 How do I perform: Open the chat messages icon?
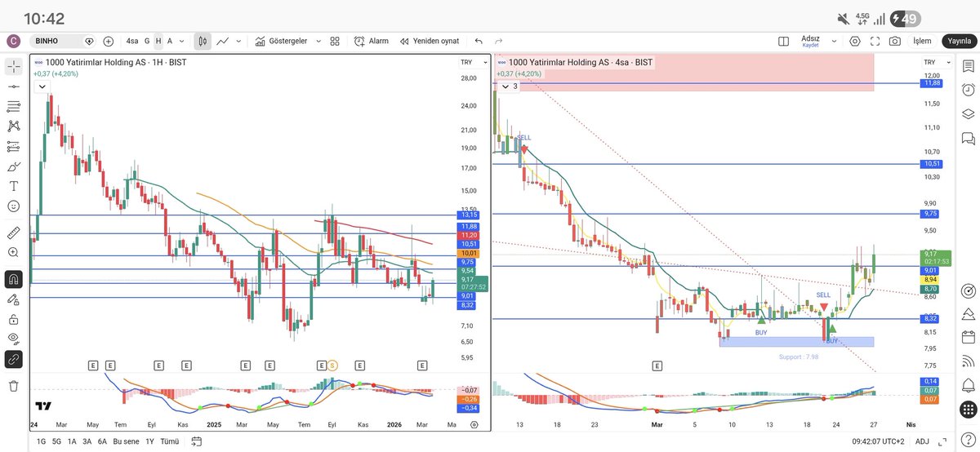[969, 138]
